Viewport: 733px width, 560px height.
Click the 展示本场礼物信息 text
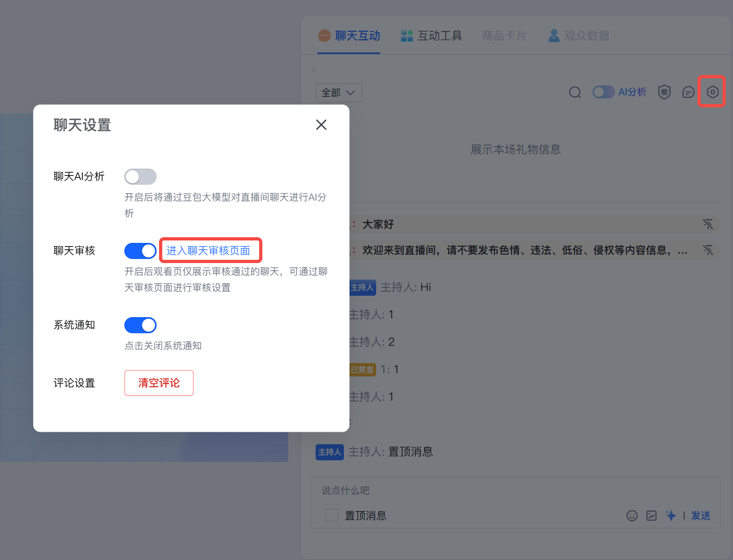pos(516,150)
